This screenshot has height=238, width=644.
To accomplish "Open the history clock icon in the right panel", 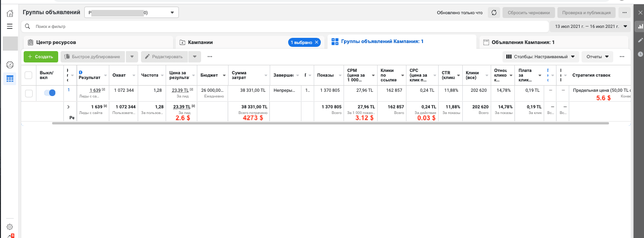I will (640, 54).
